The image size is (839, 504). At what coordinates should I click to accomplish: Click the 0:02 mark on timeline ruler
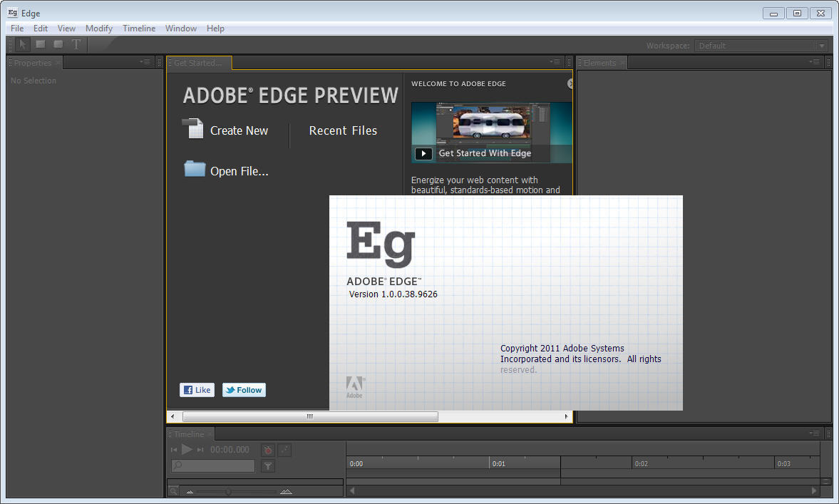coord(641,464)
